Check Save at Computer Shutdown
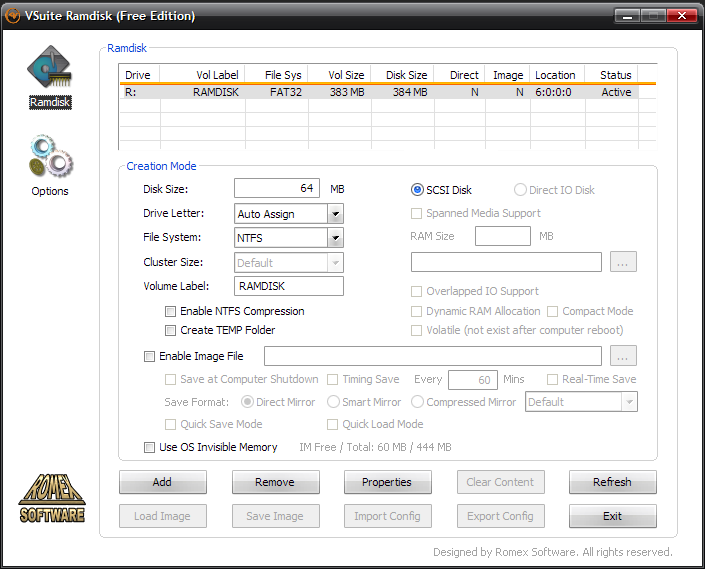Screen dimensions: 705x569 point(170,380)
